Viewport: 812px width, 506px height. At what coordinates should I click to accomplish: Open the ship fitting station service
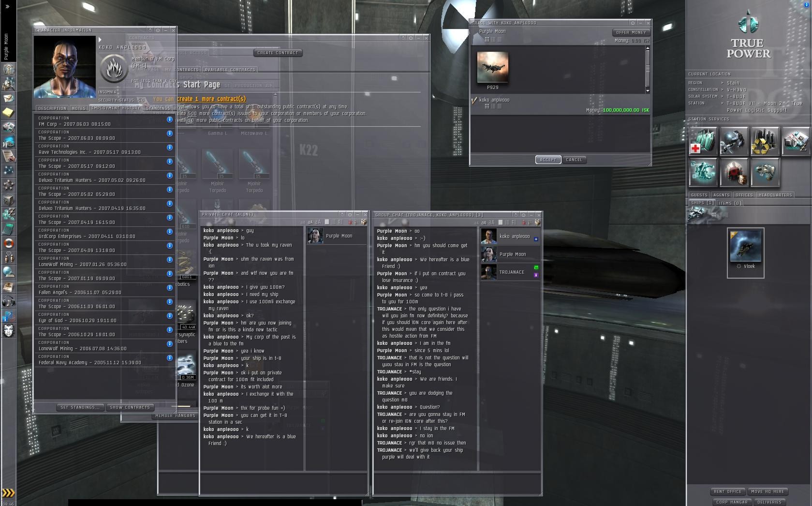pos(703,172)
